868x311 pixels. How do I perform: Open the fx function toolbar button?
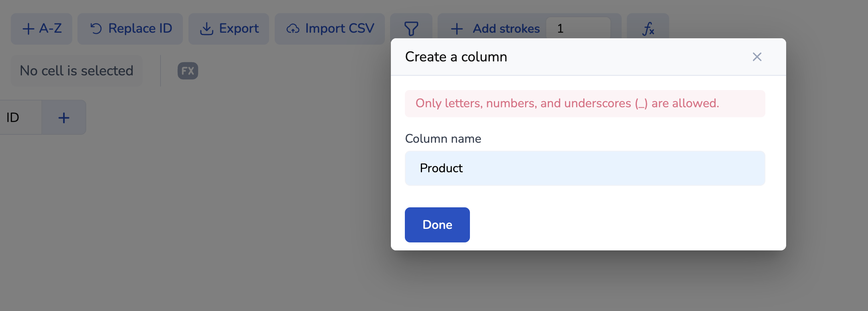click(648, 29)
